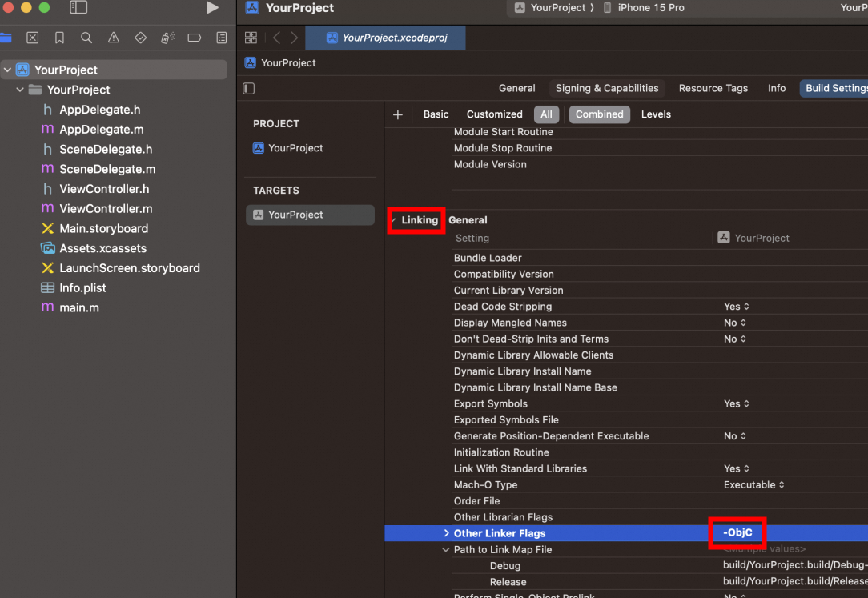Show Basic build settings
This screenshot has height=598, width=868.
pyautogui.click(x=436, y=114)
